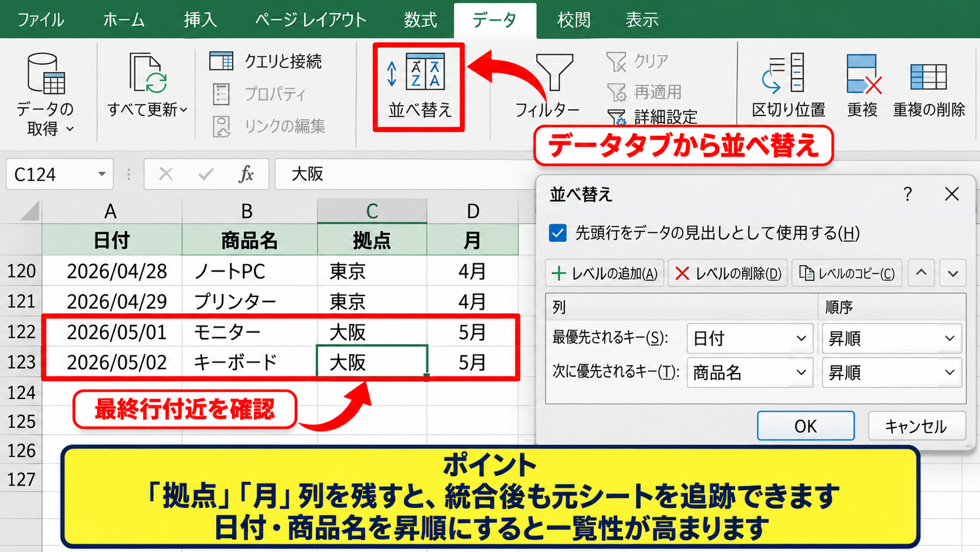Click the 重複 duplicate highlight icon
Viewport: 980px width, 552px height.
(863, 74)
